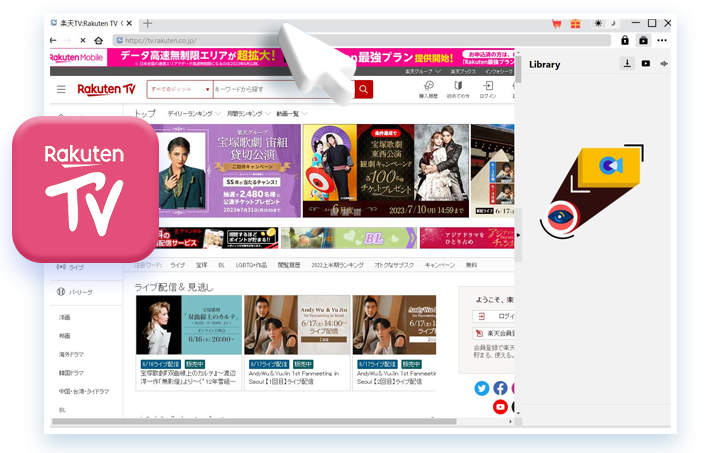The height and width of the screenshot is (453, 713).
Task: Click the red search magnifier button
Action: click(363, 89)
